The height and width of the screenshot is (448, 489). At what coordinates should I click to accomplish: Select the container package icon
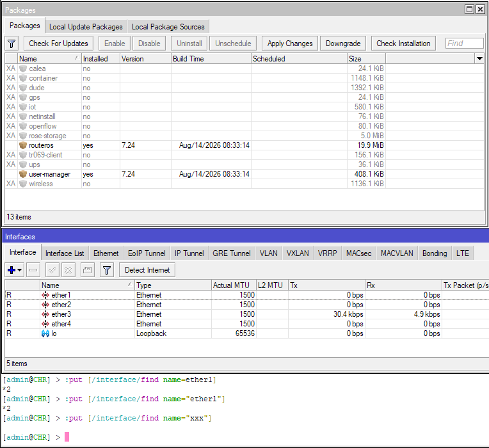point(23,78)
